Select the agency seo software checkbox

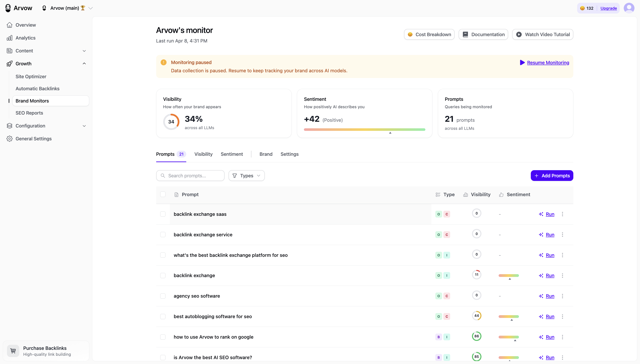[163, 296]
